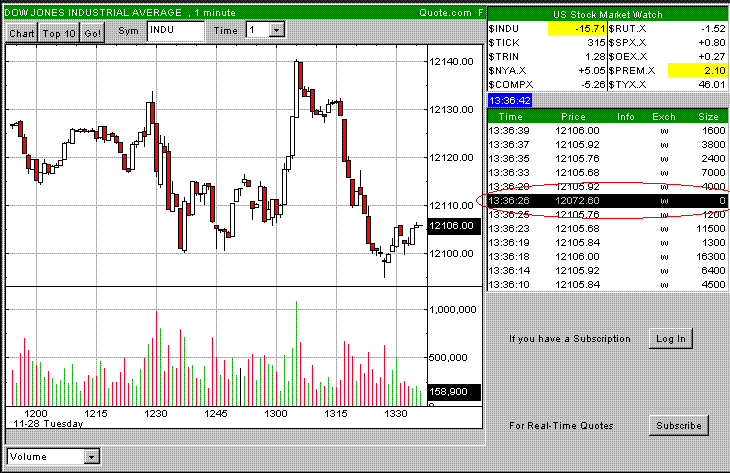Select the 13:36:14 trade row

coord(607,270)
